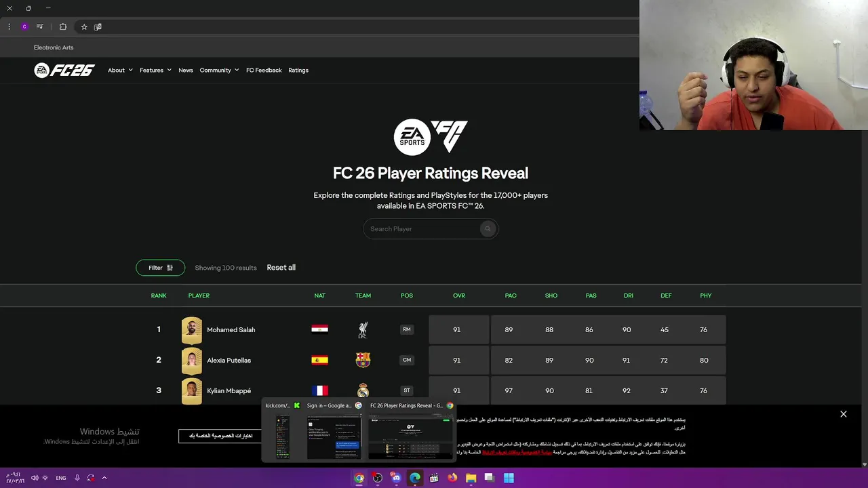Click the Alexia Putellas player card image
This screenshot has height=488, width=868.
click(192, 361)
